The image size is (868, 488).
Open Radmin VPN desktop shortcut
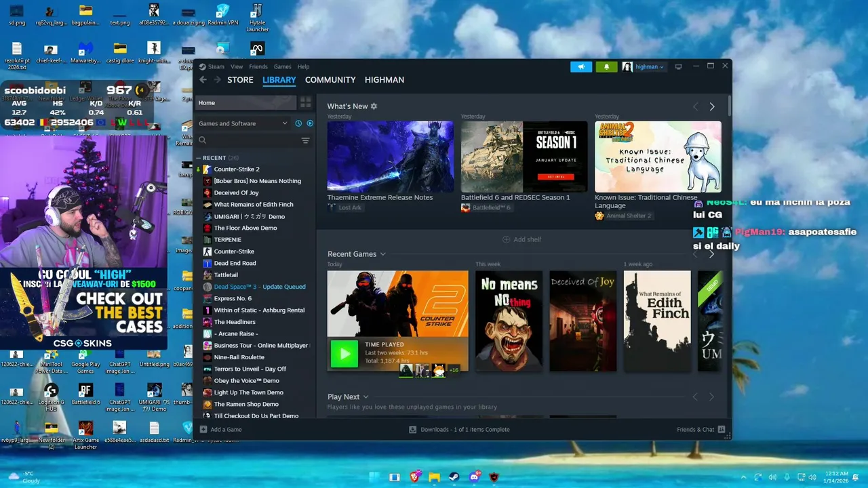click(x=222, y=15)
